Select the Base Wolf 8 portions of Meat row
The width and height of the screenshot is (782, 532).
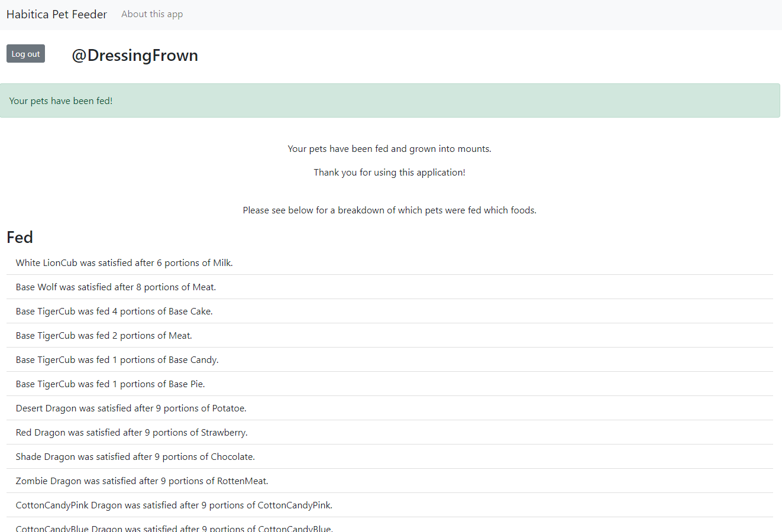pyautogui.click(x=389, y=287)
